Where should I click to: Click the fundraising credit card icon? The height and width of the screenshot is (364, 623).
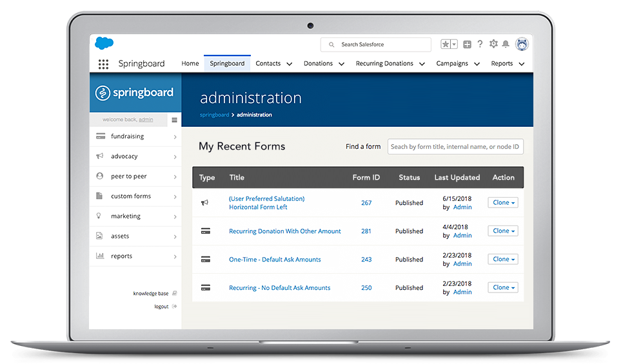(x=101, y=136)
